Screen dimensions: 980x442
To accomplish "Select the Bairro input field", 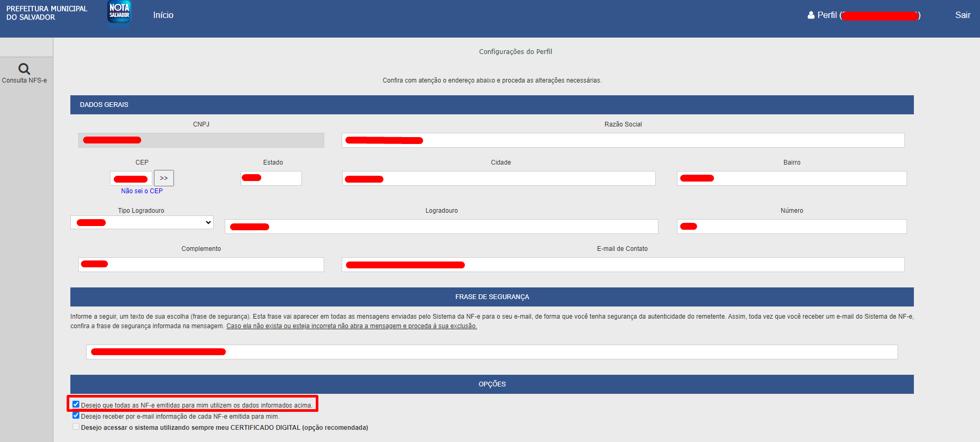I will (792, 178).
